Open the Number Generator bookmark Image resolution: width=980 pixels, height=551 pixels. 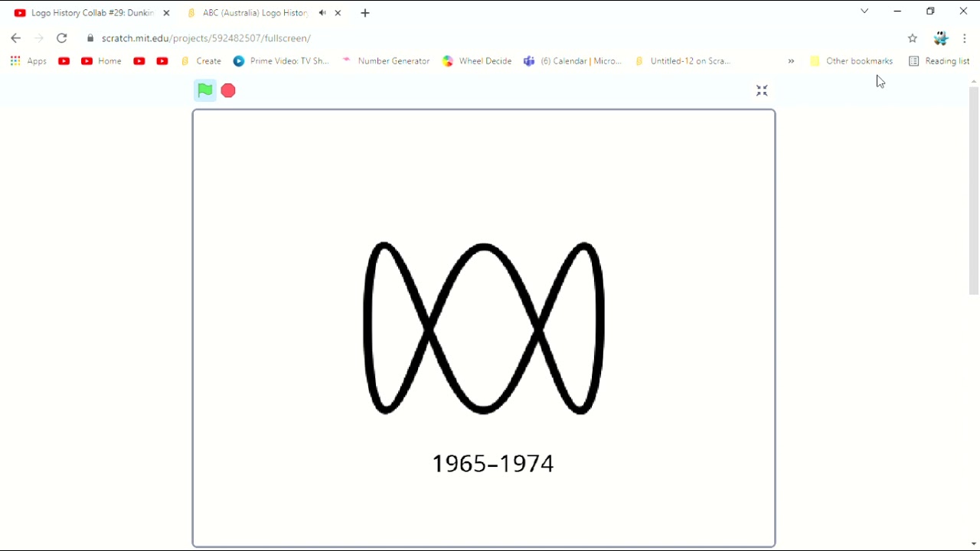pos(386,61)
